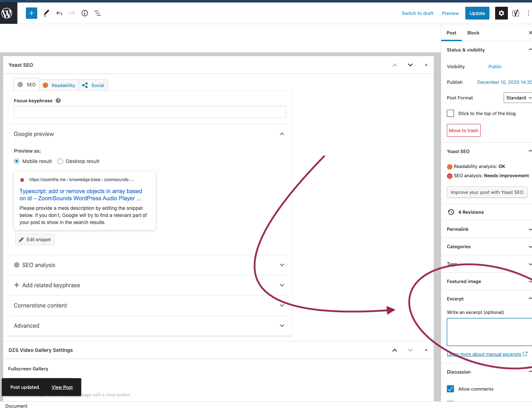Open the block inserter plus button
Screen dimensions: 532x408
pos(32,13)
